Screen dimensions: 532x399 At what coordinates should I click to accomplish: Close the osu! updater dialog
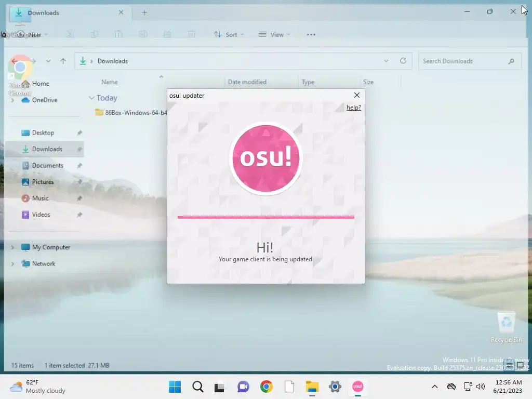pos(356,96)
